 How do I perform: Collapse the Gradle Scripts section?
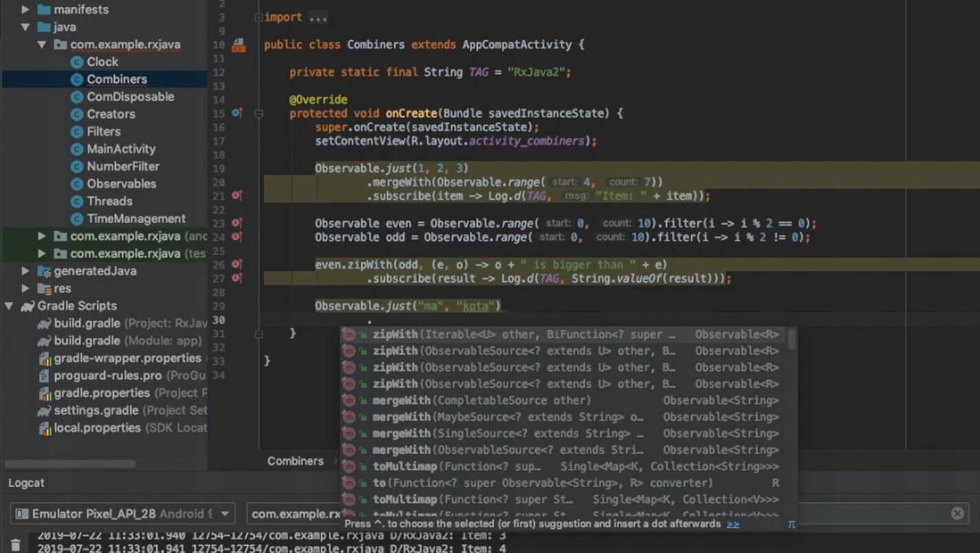tap(9, 306)
